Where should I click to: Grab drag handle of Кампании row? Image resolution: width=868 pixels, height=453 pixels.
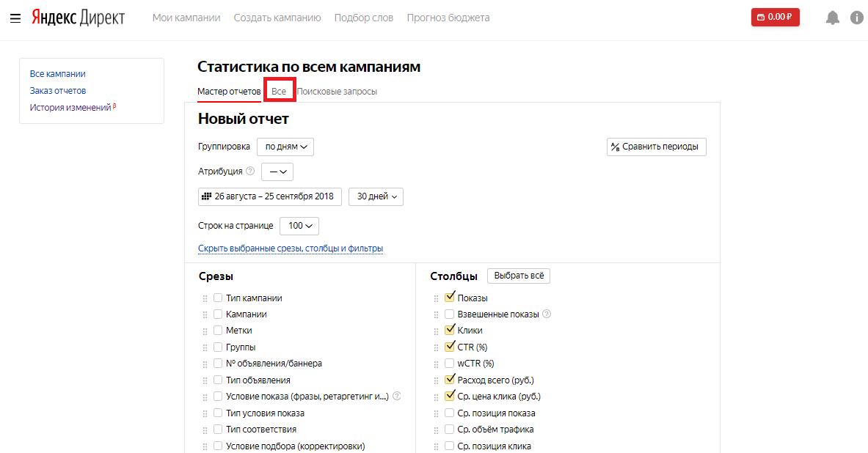(x=205, y=314)
